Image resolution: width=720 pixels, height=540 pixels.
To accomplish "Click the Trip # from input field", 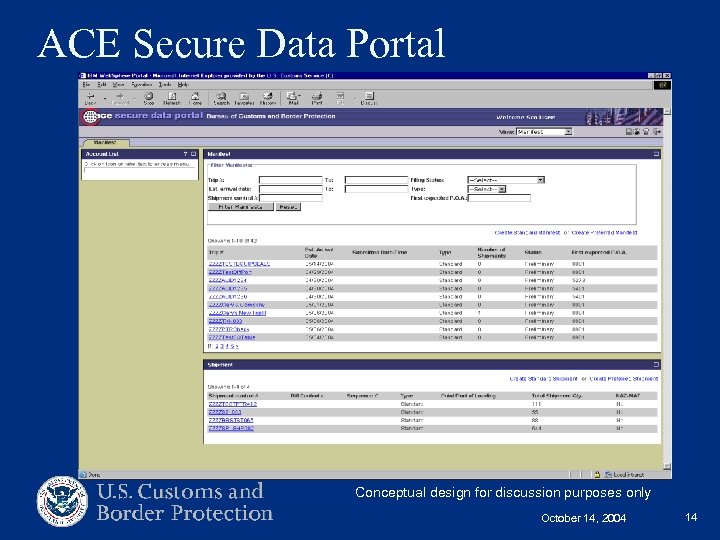I will 291,180.
